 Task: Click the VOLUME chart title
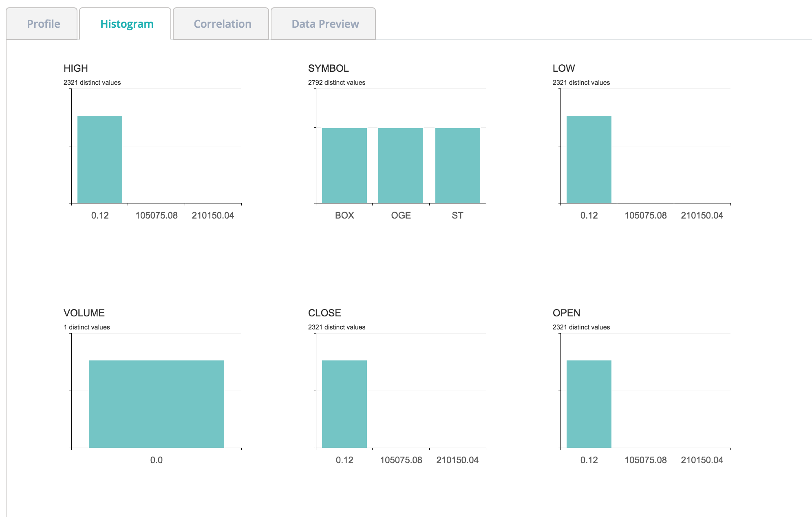point(84,313)
